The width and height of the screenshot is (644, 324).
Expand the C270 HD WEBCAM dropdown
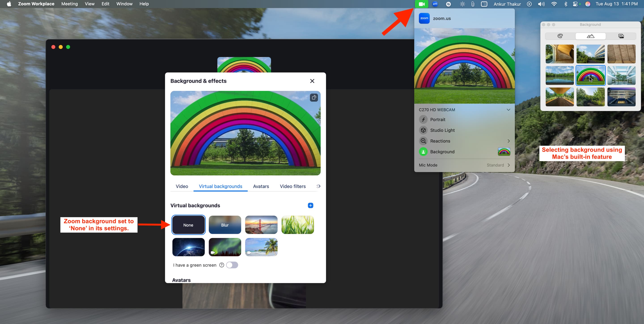[x=508, y=110]
